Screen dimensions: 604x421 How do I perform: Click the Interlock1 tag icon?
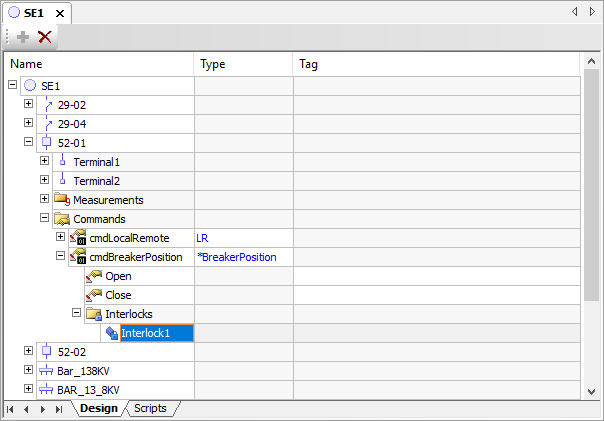tap(109, 333)
